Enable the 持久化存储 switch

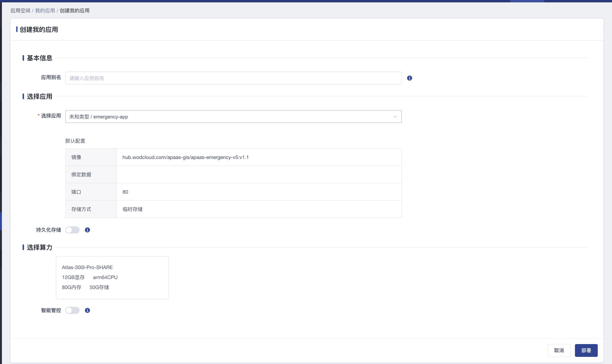click(72, 230)
